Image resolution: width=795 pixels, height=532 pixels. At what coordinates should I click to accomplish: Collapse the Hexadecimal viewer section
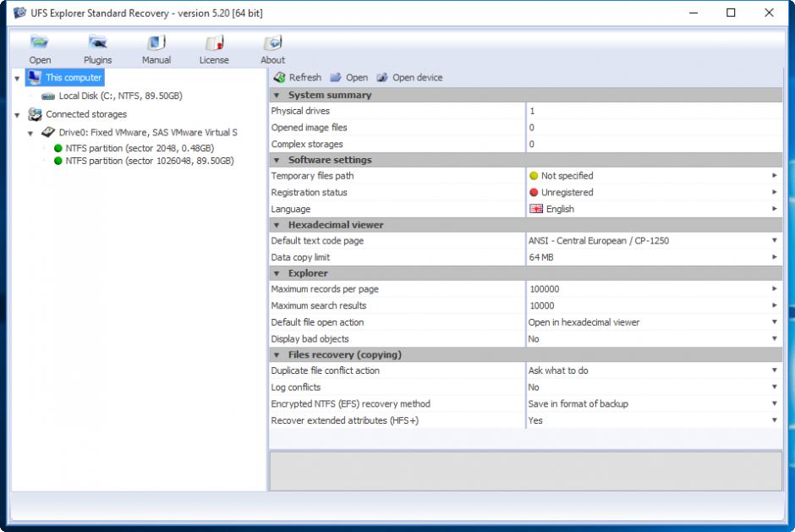pos(277,225)
